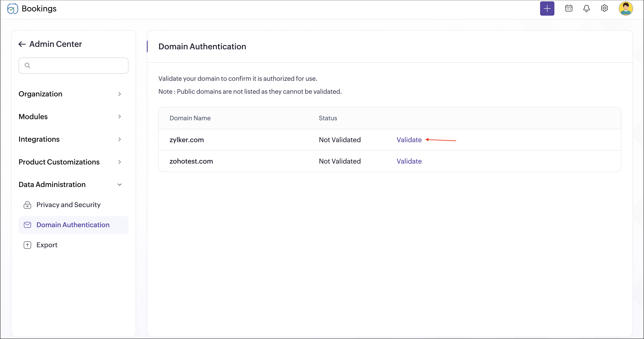Expand the Organization chevron
Viewport: 644px width, 339px height.
point(120,94)
